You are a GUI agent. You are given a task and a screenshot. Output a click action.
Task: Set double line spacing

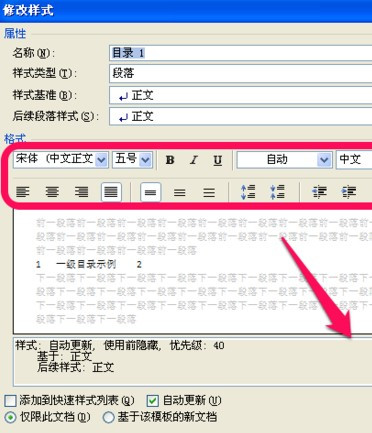click(209, 192)
